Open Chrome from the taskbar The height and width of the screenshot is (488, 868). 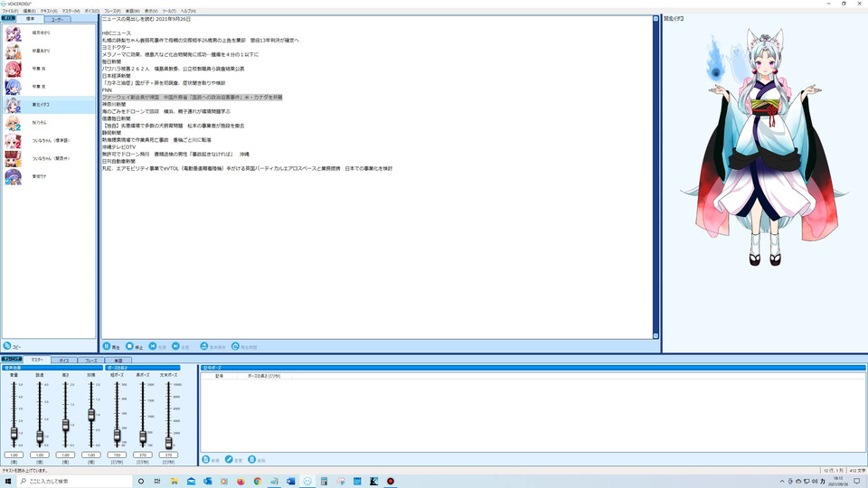click(258, 482)
